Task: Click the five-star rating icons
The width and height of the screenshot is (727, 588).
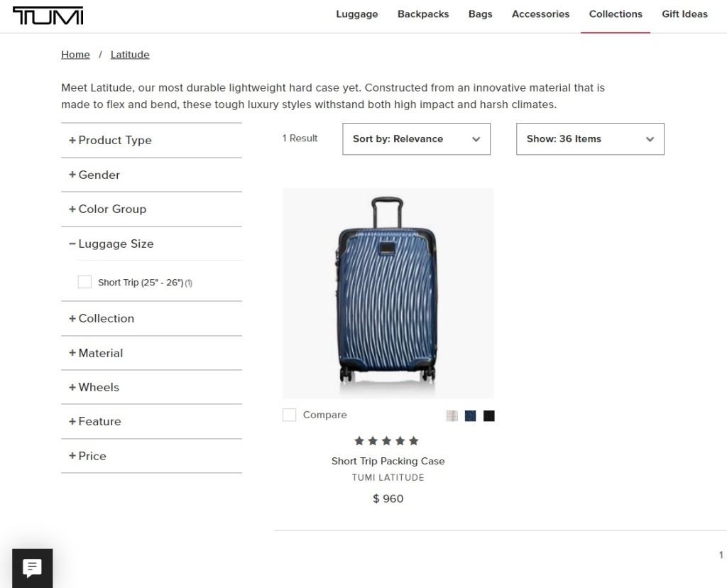Action: [387, 440]
